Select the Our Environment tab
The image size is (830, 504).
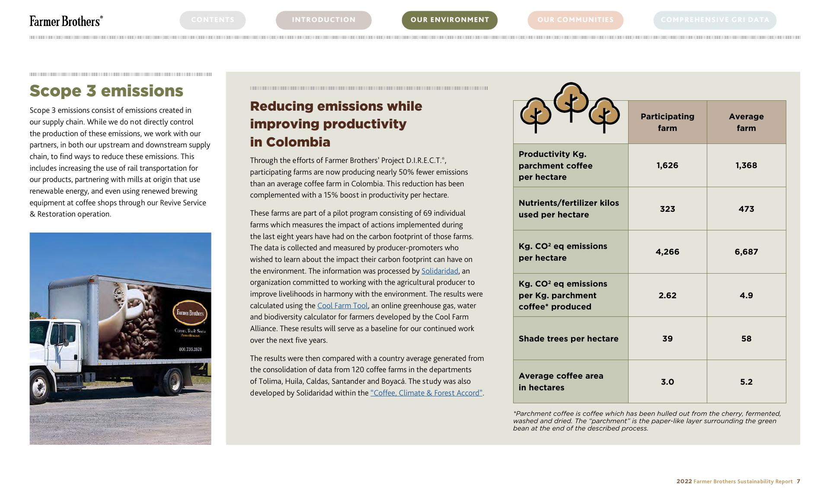450,20
